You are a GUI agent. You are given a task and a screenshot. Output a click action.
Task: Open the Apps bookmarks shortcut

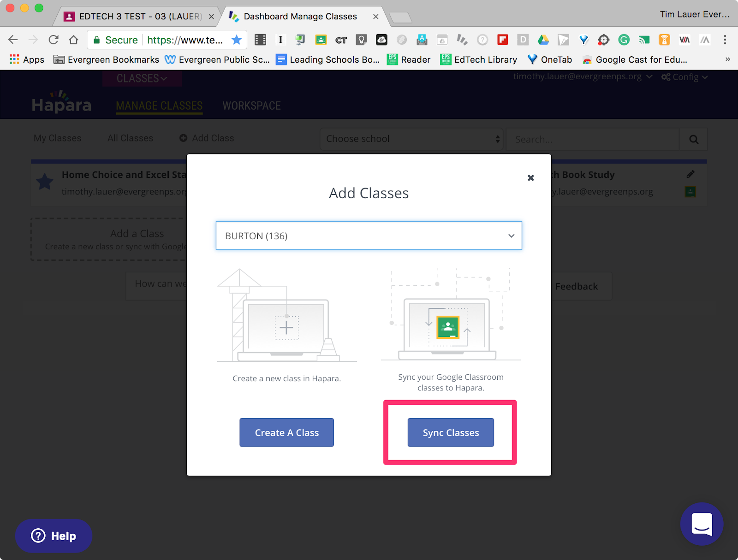[x=27, y=59]
